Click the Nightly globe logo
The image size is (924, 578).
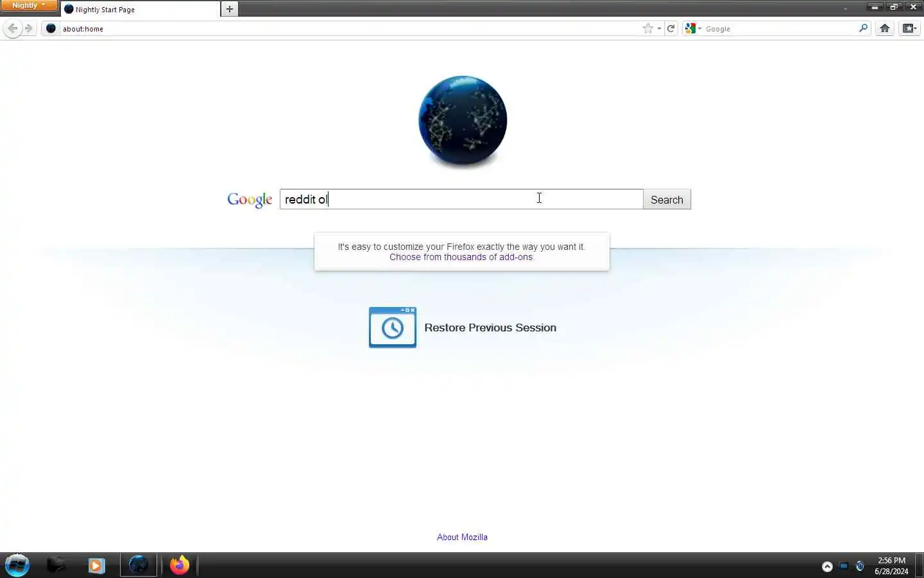pos(463,121)
